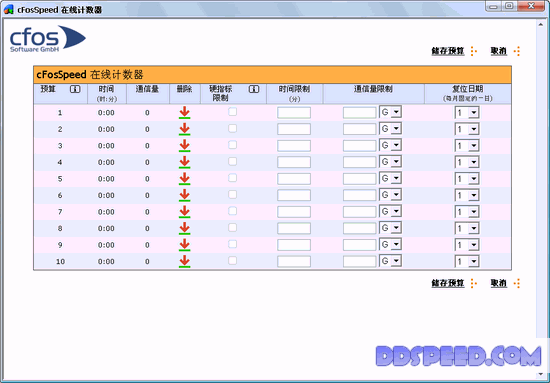550x383 pixels.
Task: Open reset day dropdown for budget 4
Action: 467,162
